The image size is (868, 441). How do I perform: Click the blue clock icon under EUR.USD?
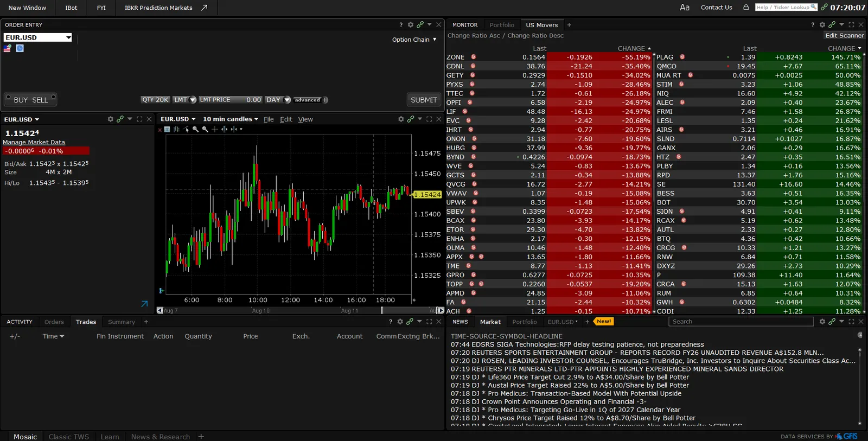(x=20, y=48)
